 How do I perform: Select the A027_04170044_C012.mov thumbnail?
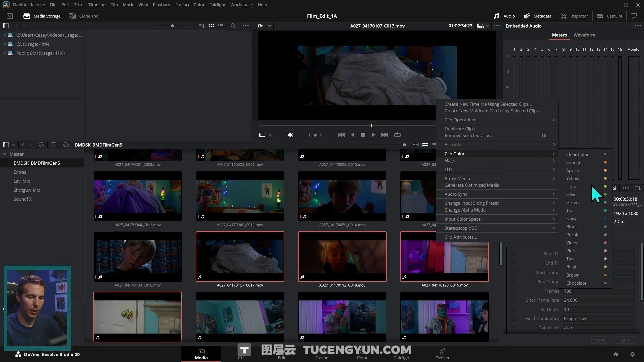pyautogui.click(x=138, y=196)
